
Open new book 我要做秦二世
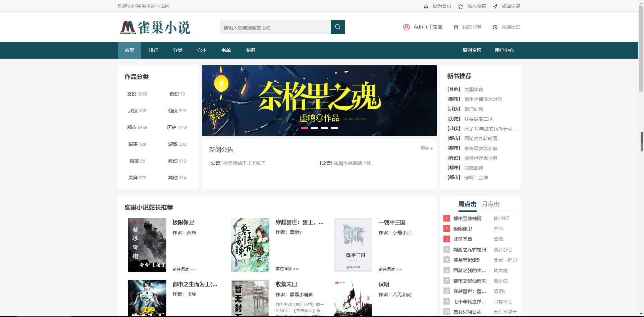pyautogui.click(x=478, y=119)
